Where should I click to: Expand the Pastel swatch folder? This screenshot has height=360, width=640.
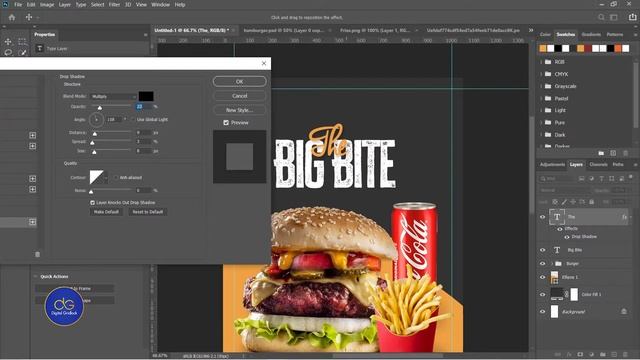pos(542,98)
